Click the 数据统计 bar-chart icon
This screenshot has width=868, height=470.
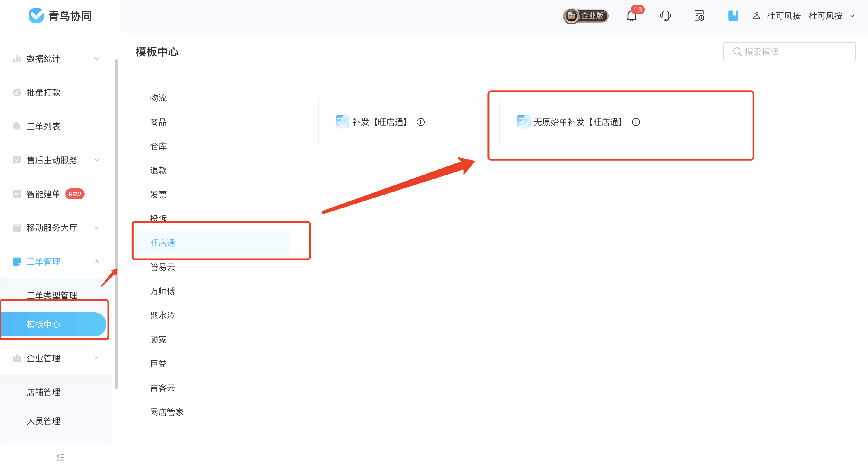(17, 59)
